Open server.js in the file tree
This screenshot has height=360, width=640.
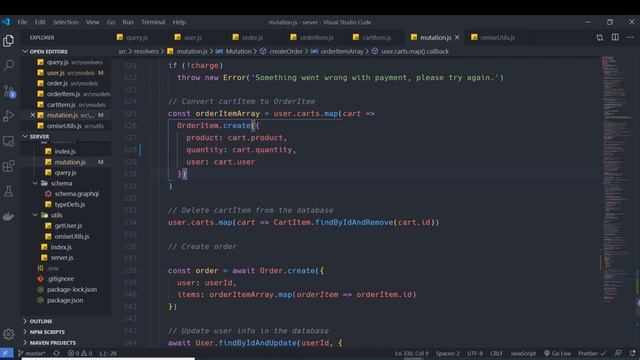pos(62,258)
